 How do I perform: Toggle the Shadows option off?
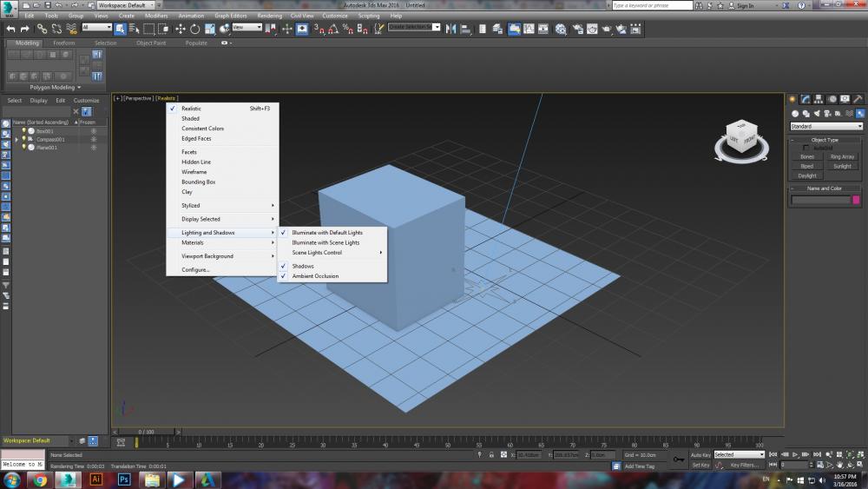click(x=303, y=266)
